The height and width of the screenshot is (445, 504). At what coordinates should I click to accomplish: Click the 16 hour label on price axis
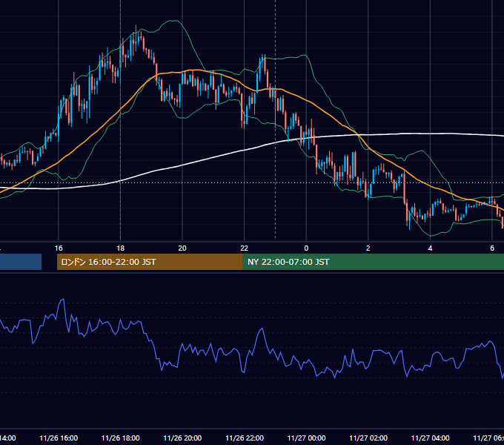pos(59,248)
